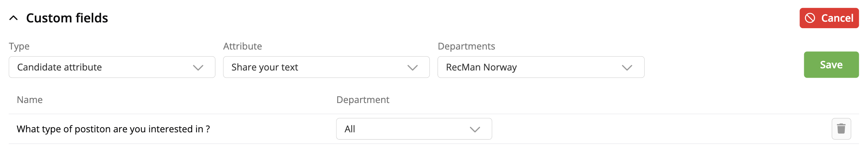
Task: Click the chevron arrow in Attribute field
Action: [413, 68]
